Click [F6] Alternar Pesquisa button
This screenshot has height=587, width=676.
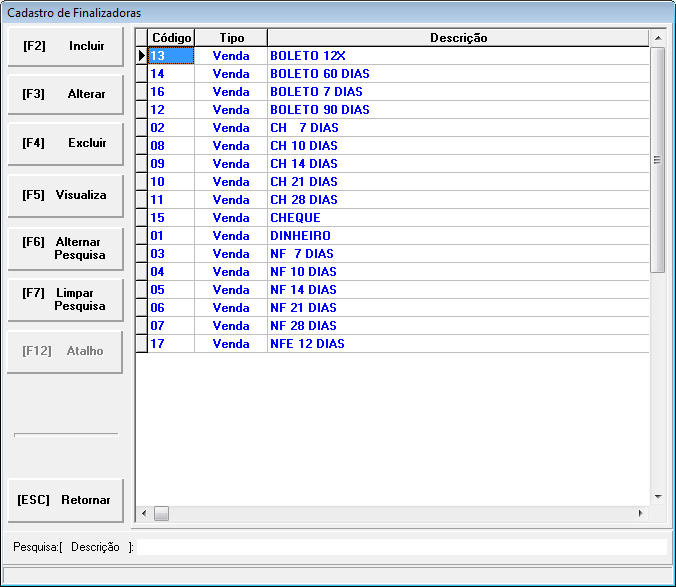pyautogui.click(x=65, y=248)
